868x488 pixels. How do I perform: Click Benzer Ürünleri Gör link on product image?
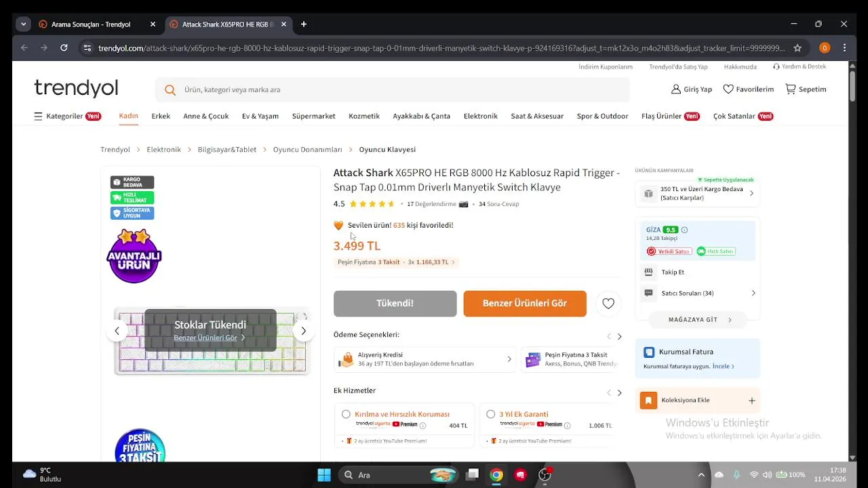209,338
